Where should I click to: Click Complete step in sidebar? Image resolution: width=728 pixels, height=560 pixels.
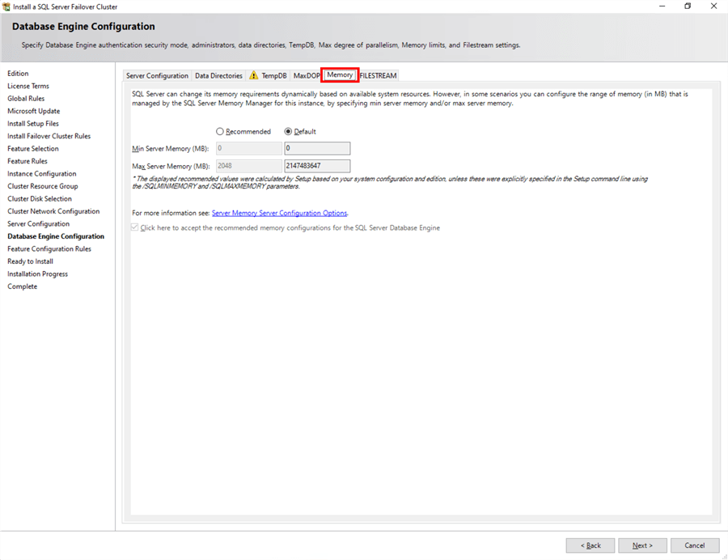click(x=23, y=286)
